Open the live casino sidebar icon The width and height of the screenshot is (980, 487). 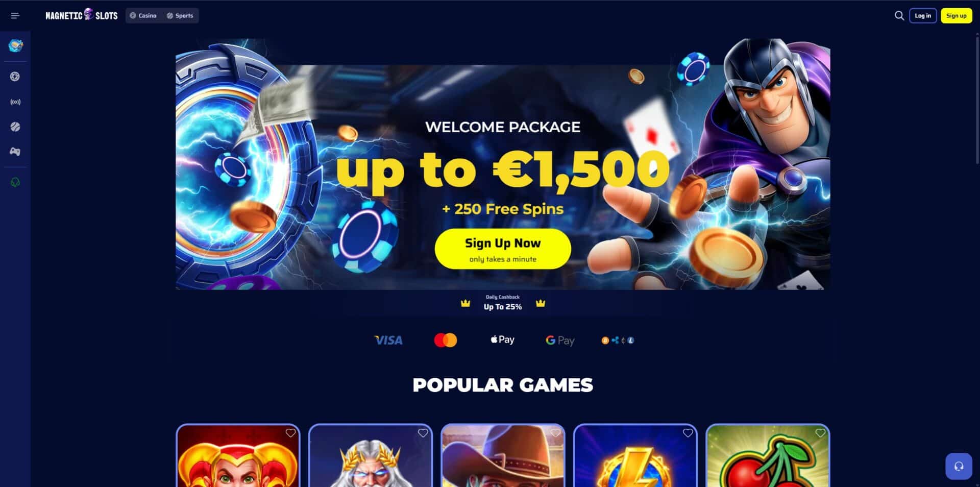pos(15,102)
